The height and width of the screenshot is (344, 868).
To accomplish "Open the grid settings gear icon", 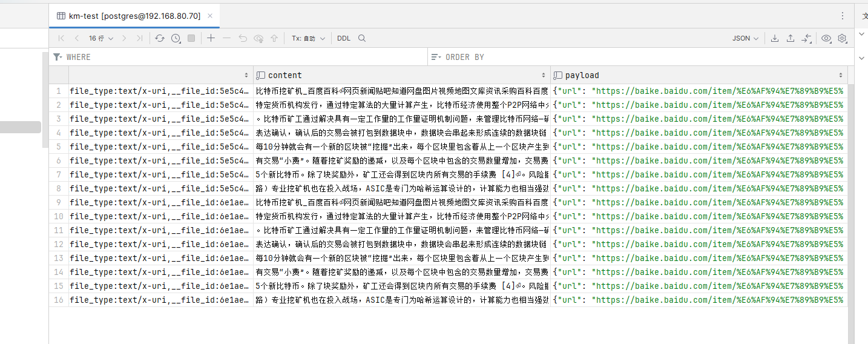I will point(842,38).
